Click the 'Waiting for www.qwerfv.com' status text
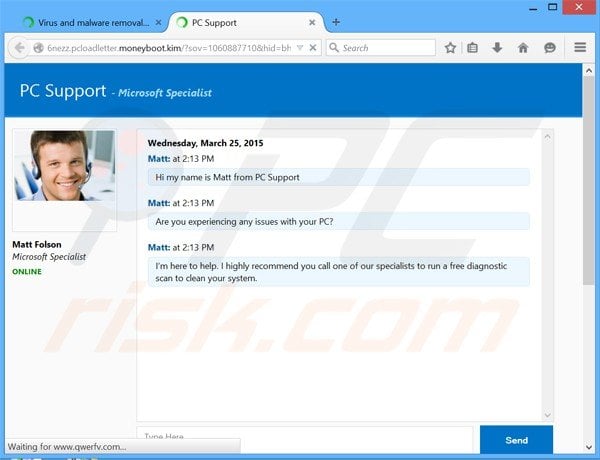The height and width of the screenshot is (460, 600). pyautogui.click(x=67, y=447)
